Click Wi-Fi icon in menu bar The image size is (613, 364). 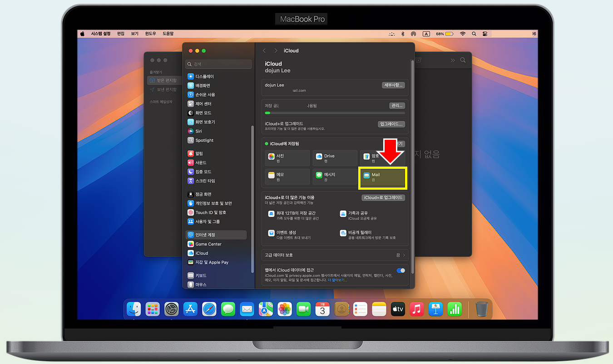463,34
